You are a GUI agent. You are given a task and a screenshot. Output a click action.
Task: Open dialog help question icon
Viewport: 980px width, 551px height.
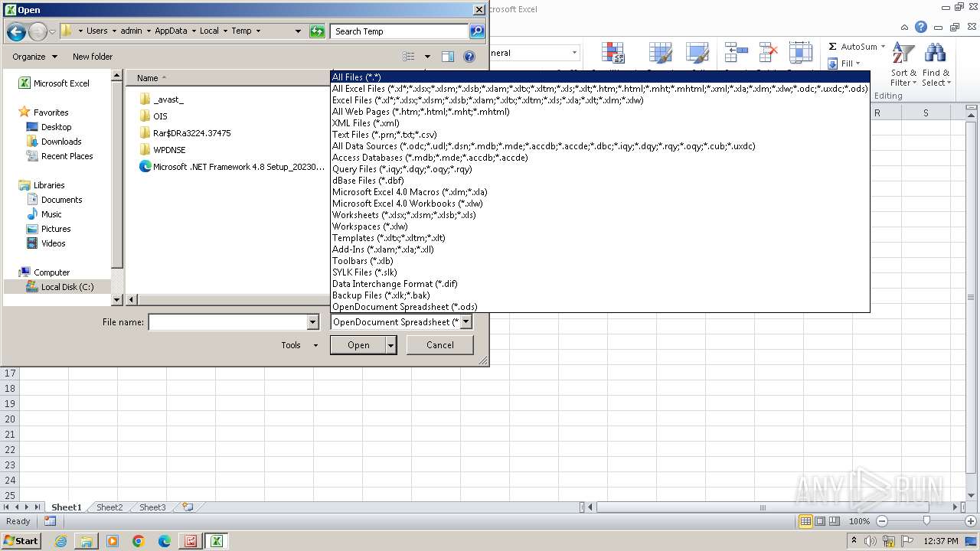469,57
